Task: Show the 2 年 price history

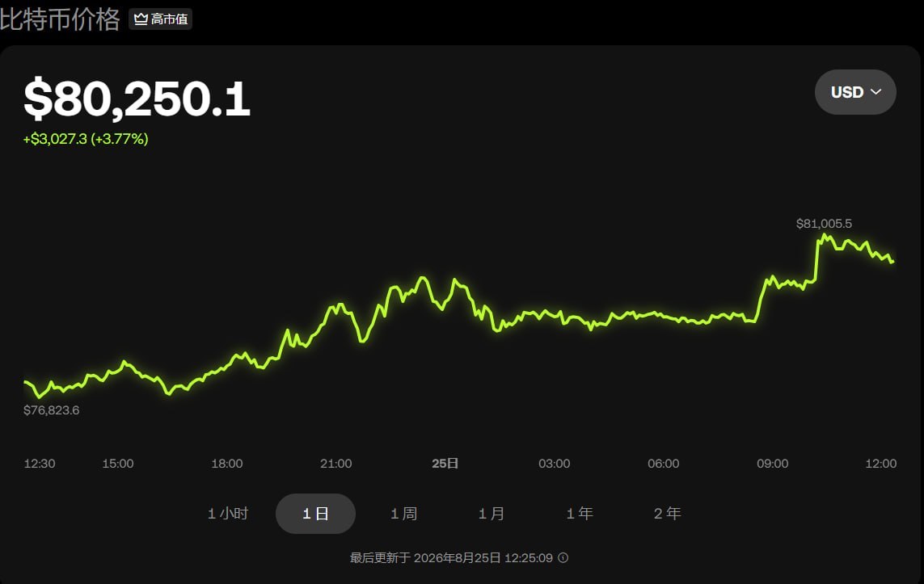Action: pos(667,514)
